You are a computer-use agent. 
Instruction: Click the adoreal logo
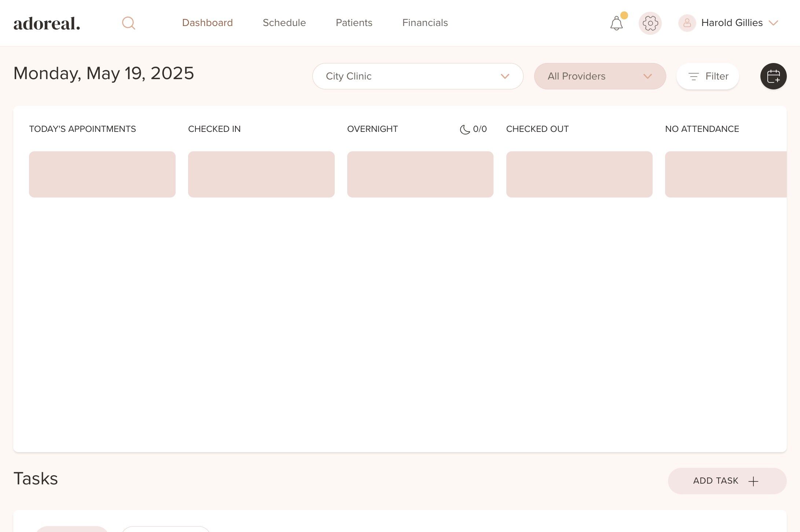click(x=47, y=23)
